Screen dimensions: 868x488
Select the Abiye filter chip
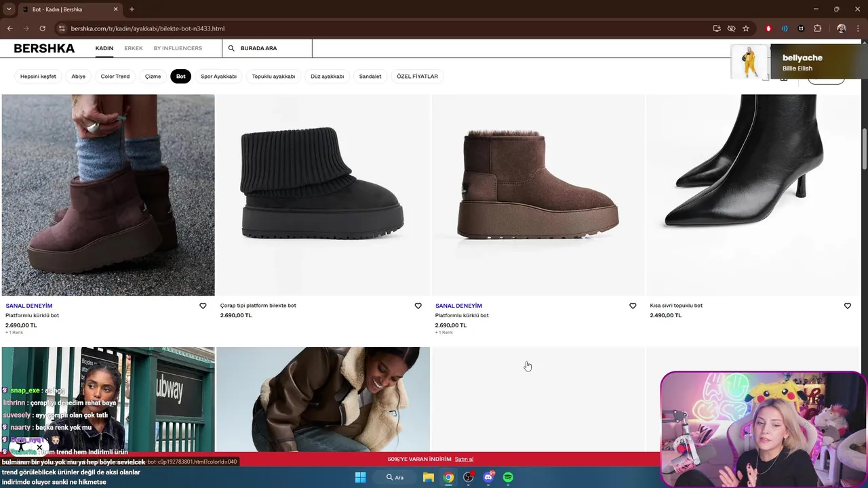pos(79,77)
